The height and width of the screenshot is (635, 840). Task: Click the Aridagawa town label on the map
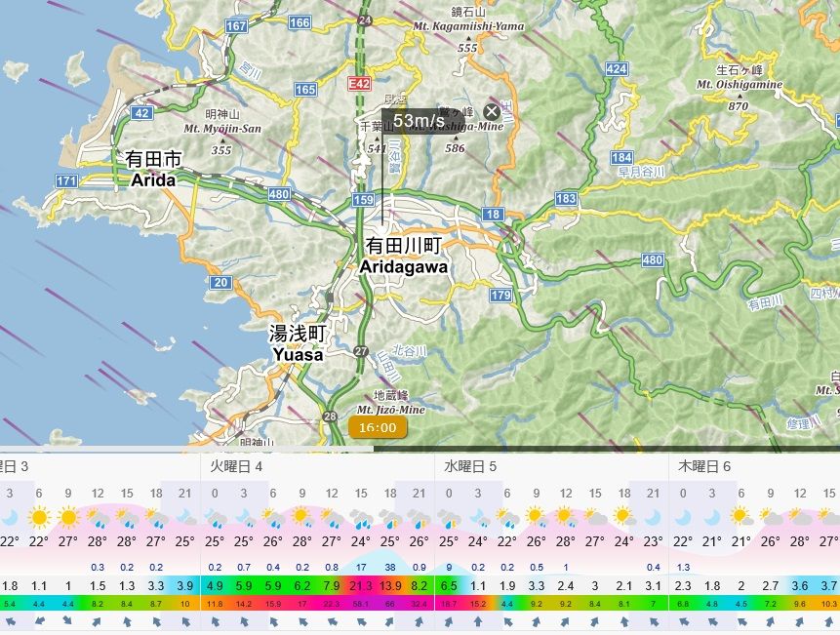coord(403,256)
